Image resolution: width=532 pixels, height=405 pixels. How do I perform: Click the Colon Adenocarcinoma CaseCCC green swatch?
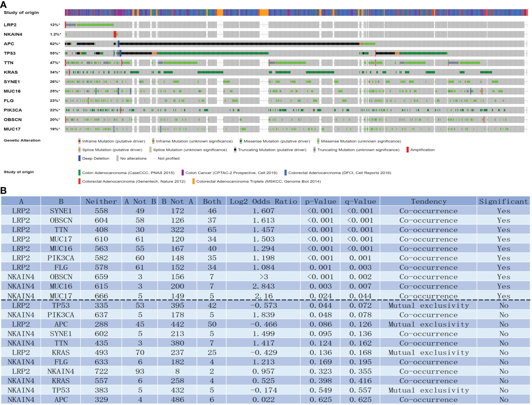pyautogui.click(x=79, y=173)
